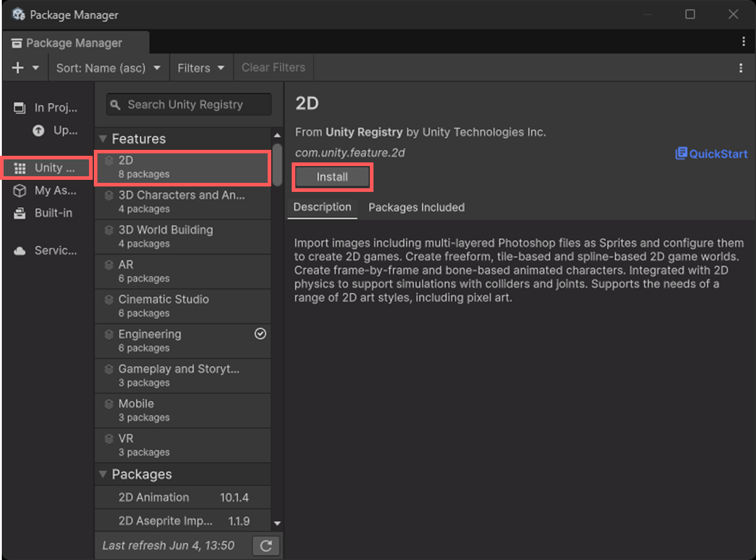Open the toolbar's three-dot options menu
The width and height of the screenshot is (756, 560).
pyautogui.click(x=740, y=68)
